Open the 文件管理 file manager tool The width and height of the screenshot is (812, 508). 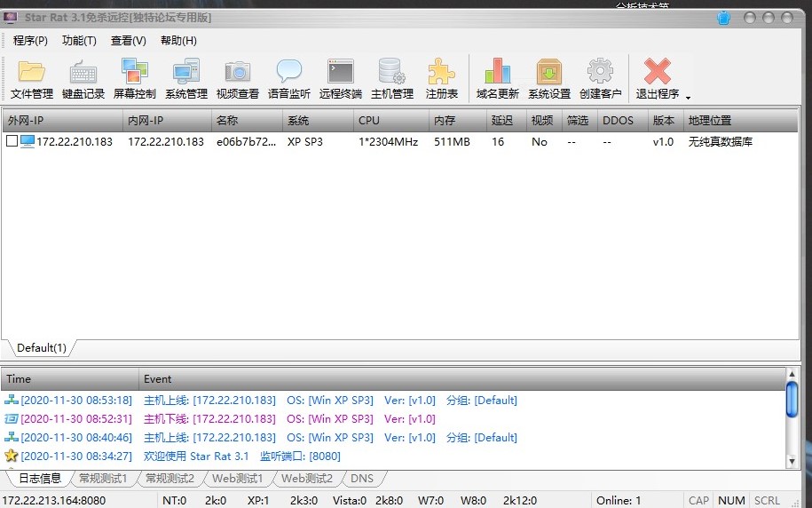click(32, 79)
